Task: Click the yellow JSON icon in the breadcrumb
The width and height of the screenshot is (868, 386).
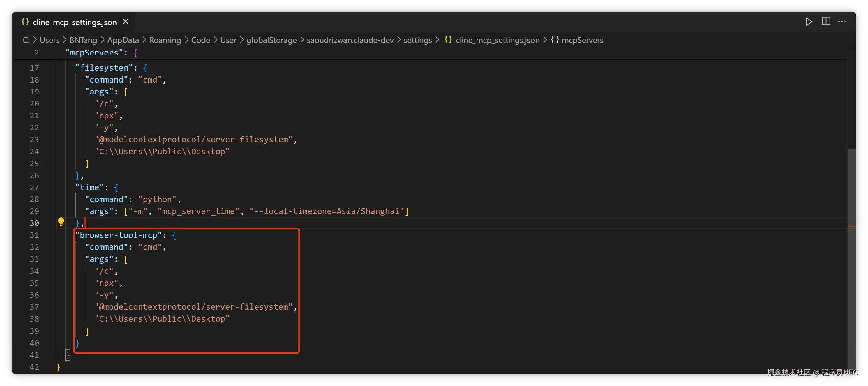Action: (x=448, y=40)
